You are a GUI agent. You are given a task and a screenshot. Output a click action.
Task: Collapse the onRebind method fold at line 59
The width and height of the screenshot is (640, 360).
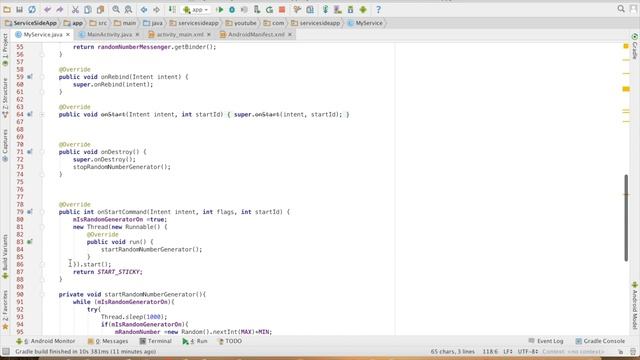pyautogui.click(x=42, y=77)
